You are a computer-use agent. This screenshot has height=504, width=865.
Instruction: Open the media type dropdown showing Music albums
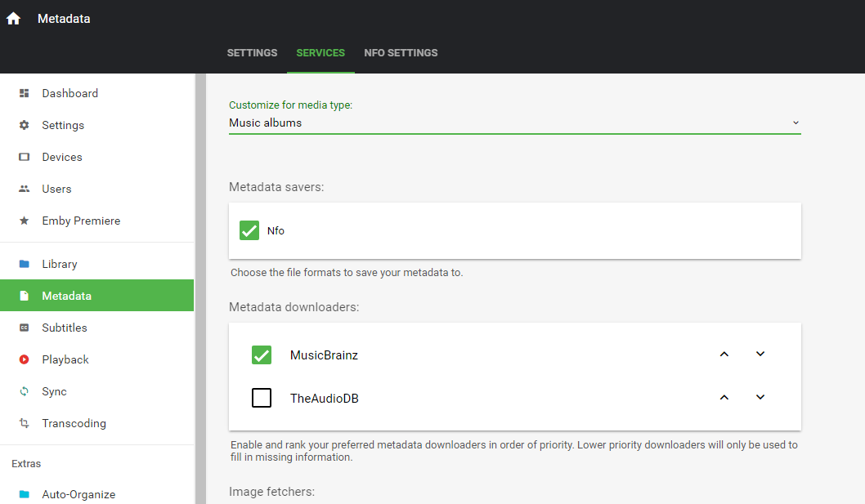pyautogui.click(x=514, y=123)
